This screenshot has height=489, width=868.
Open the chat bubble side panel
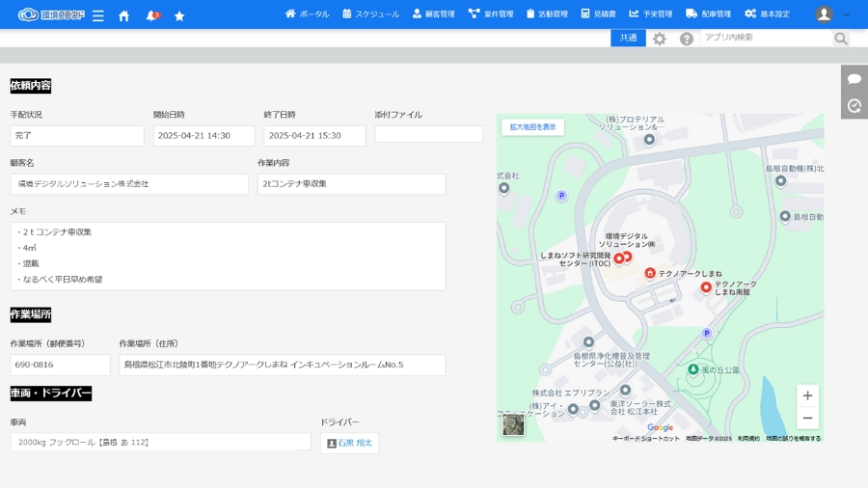[x=854, y=79]
